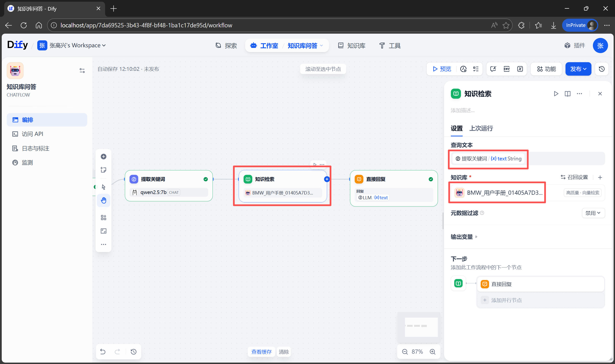Click the add node plus icon
The width and height of the screenshot is (615, 364).
click(103, 157)
